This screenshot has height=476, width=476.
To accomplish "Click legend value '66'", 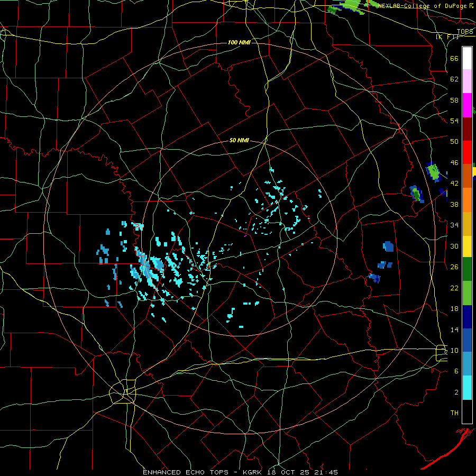I will point(454,58).
